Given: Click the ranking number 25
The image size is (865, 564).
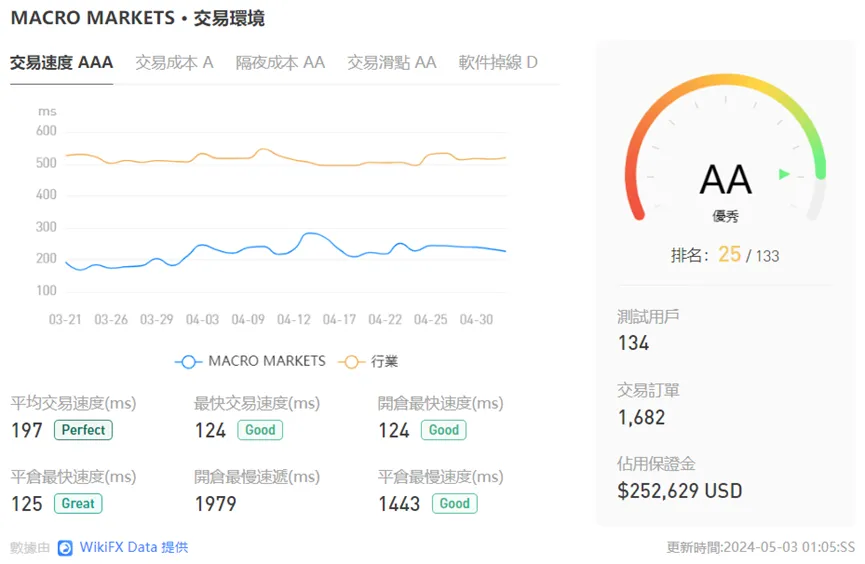Looking at the screenshot, I should (x=729, y=254).
